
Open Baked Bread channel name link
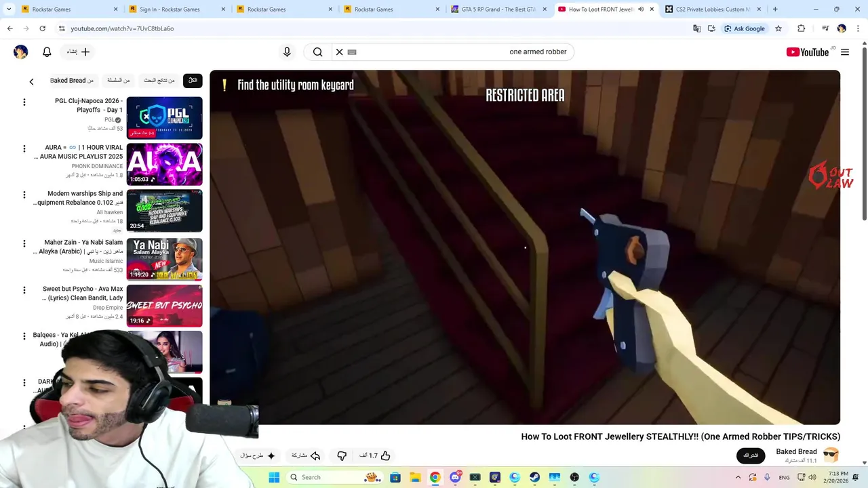pos(796,451)
